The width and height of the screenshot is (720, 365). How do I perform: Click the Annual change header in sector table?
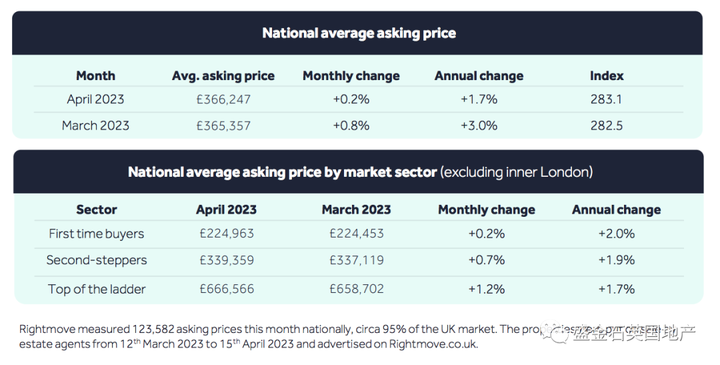pos(616,209)
